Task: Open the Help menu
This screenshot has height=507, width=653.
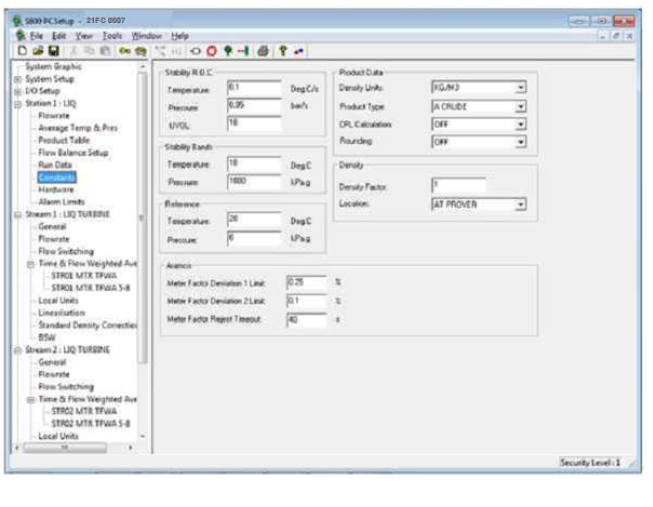Action: (180, 36)
